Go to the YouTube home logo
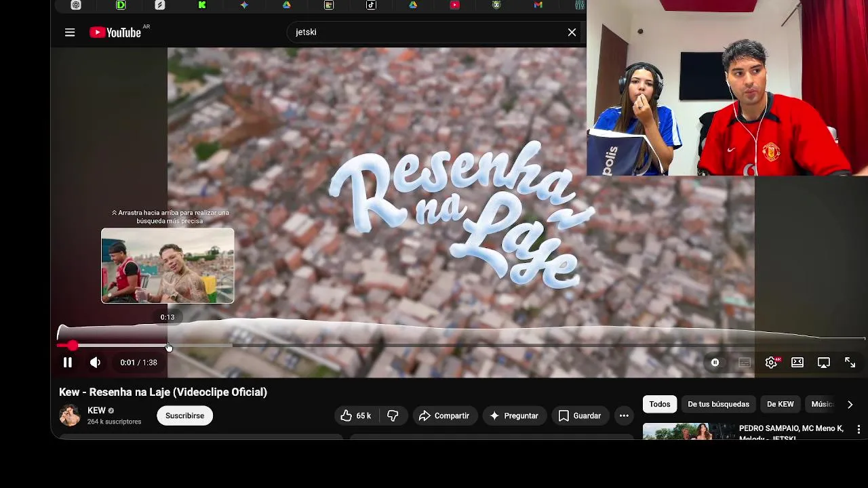 (x=115, y=33)
